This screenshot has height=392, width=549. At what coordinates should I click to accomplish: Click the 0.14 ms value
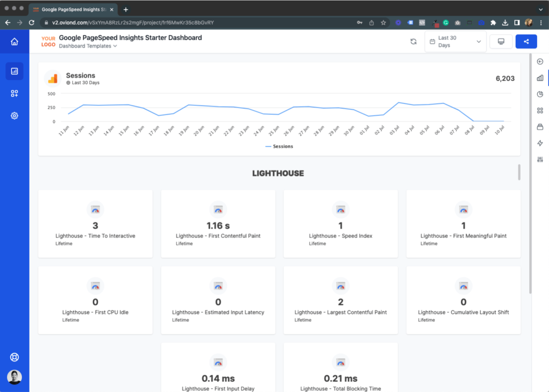[218, 379]
